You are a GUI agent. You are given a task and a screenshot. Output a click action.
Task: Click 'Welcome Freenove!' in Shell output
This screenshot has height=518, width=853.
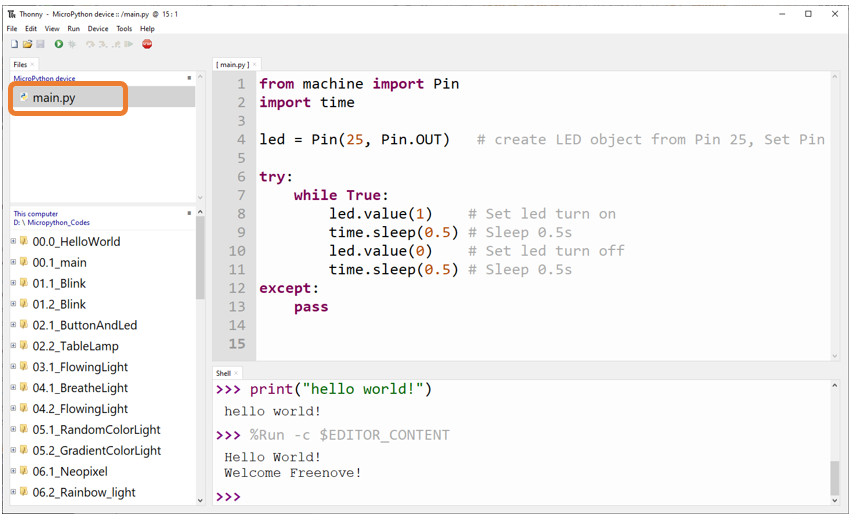coord(293,473)
